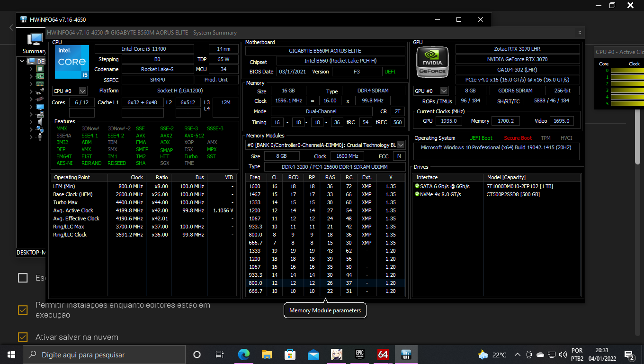This screenshot has height=364, width=644.
Task: Select the network icon in device tree
Action: 41,129
